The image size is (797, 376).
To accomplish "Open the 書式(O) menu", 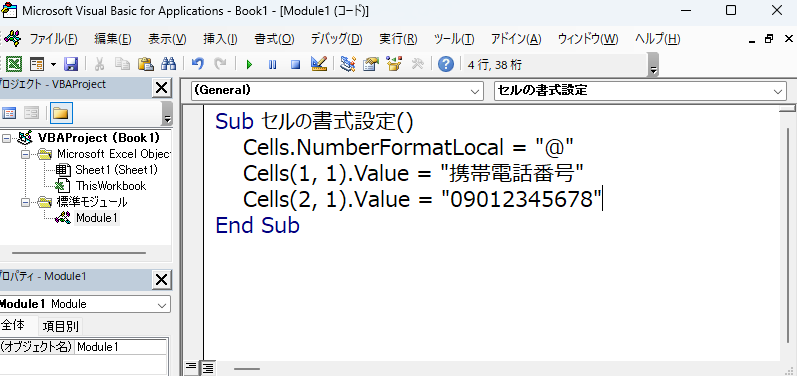I will [x=274, y=39].
